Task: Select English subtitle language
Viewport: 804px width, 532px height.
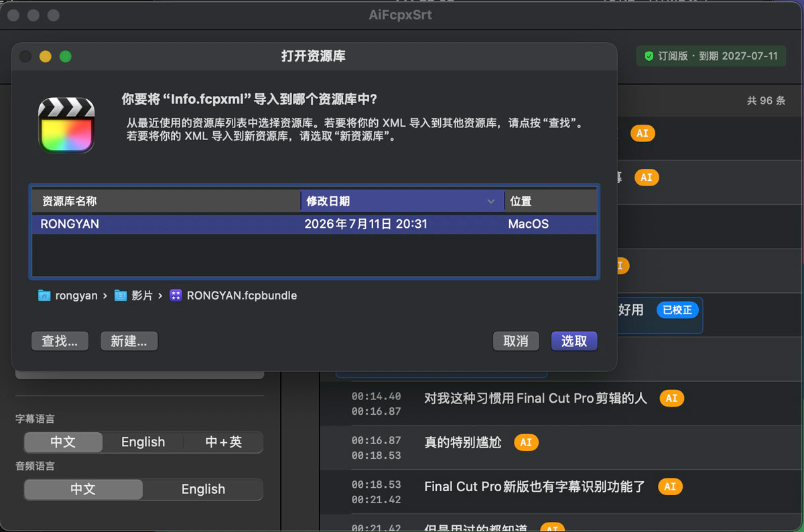Action: [143, 442]
